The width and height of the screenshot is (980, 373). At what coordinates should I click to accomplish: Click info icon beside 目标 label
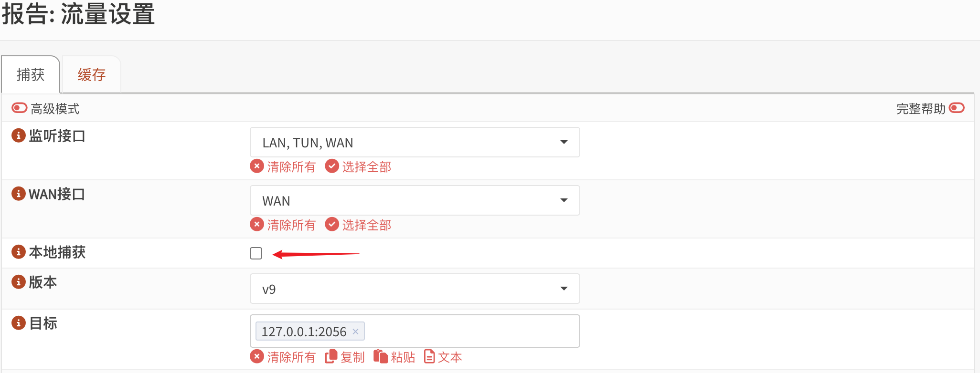(x=18, y=323)
